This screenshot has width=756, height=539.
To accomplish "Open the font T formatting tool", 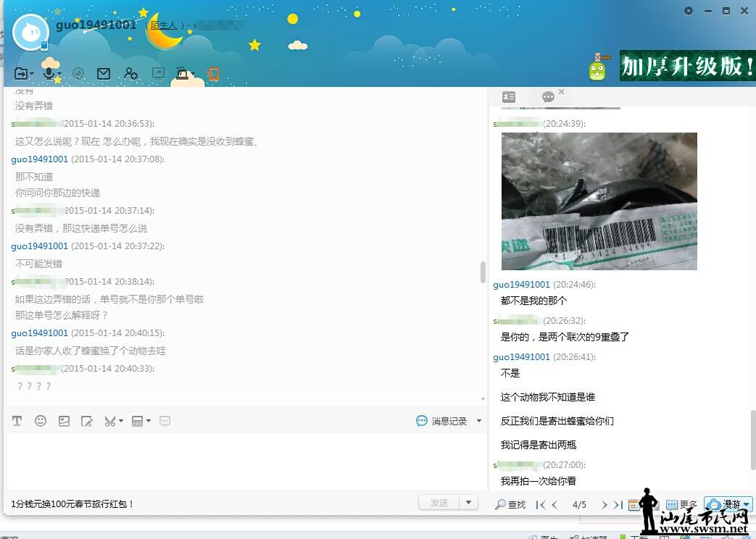I will (x=17, y=421).
